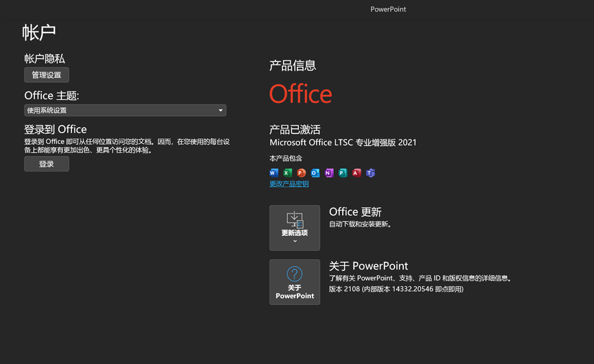Click the Excel app icon
The width and height of the screenshot is (594, 364).
point(288,173)
